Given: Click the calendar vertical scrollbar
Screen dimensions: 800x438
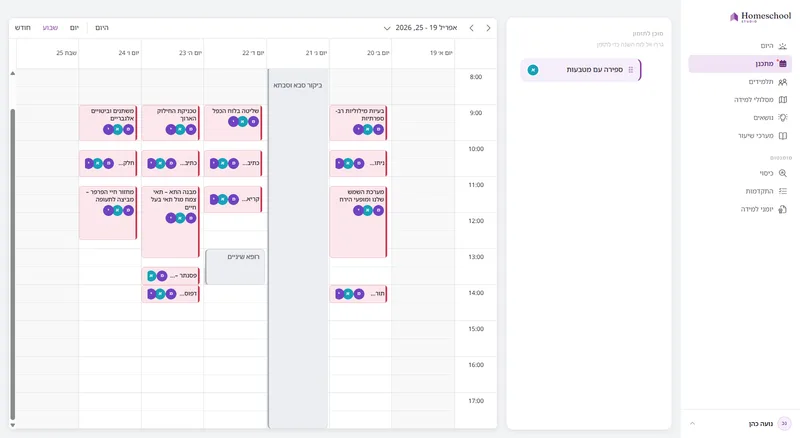Looking at the screenshot, I should [13, 264].
